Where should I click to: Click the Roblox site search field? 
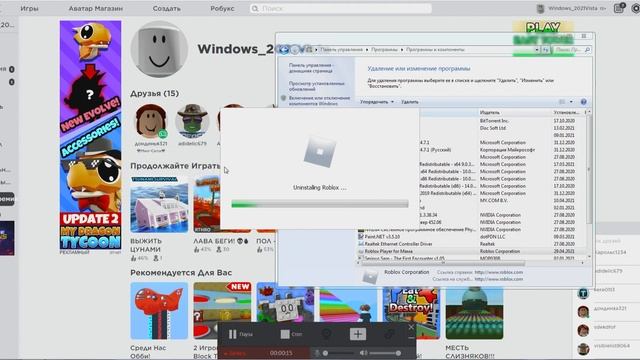point(341,8)
